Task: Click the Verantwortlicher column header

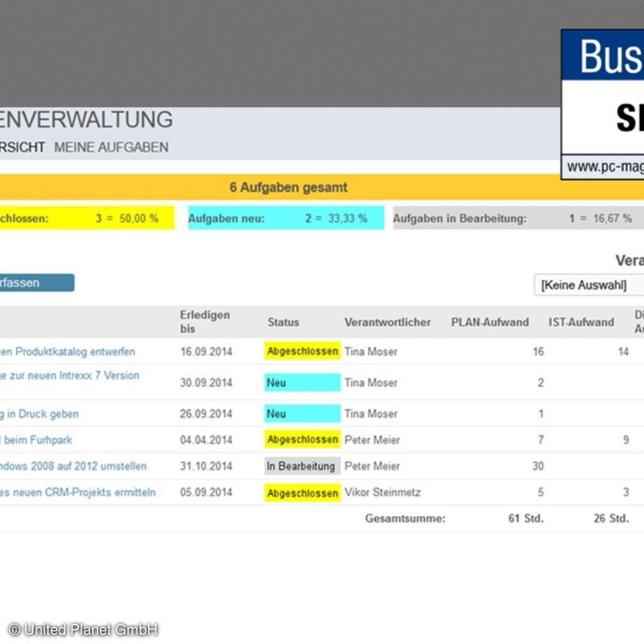Action: (387, 322)
